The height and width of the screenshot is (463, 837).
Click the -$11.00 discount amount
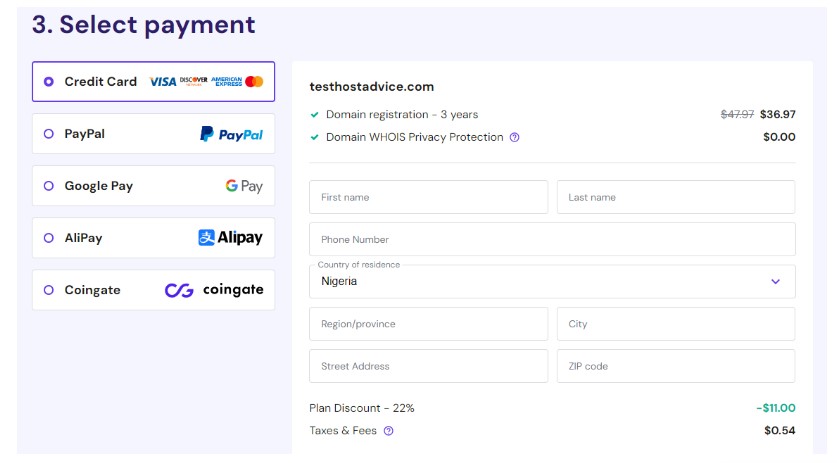coord(776,408)
